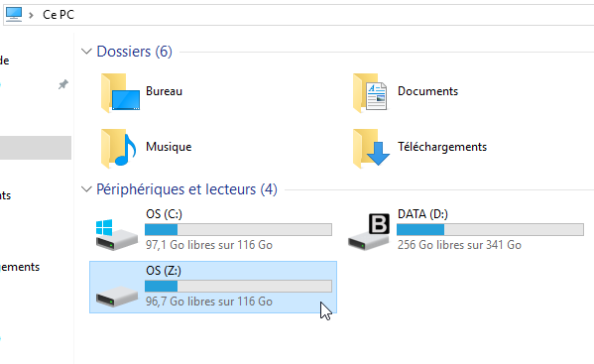Collapse the Périphériques et lecteurs (4) chevron
594x364 pixels.
point(86,189)
